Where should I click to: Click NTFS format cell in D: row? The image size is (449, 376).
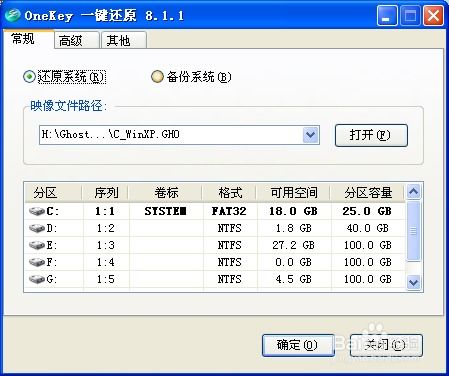pos(229,228)
